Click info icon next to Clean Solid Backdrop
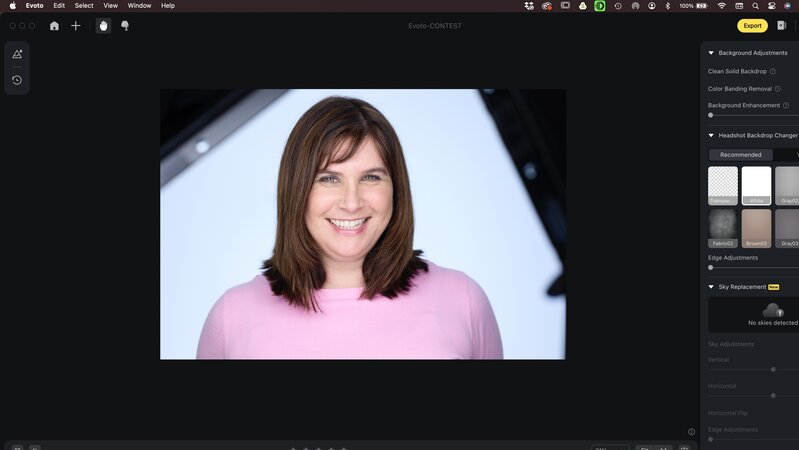Viewport: 799px width, 450px height. [x=773, y=72]
